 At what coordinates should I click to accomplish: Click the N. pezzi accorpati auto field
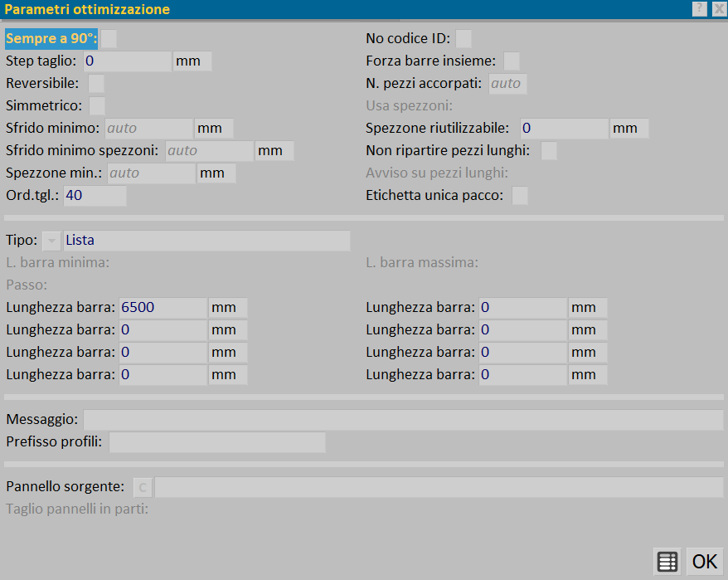point(507,84)
